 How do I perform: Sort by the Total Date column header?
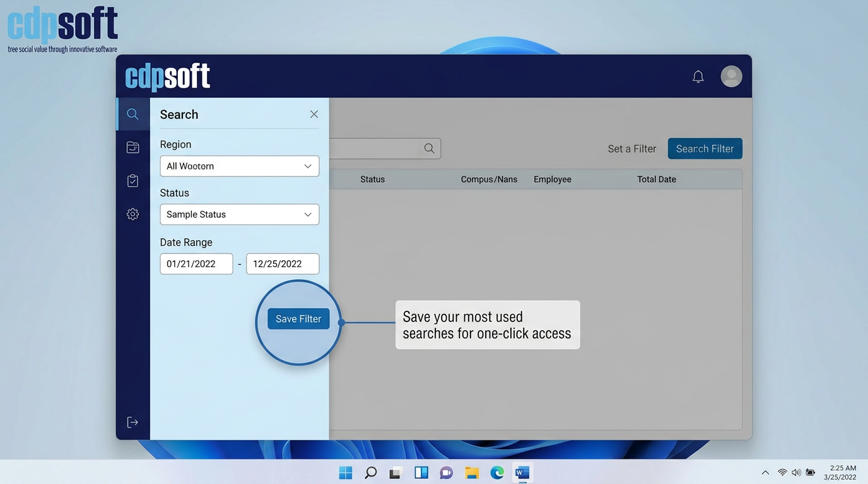[656, 180]
